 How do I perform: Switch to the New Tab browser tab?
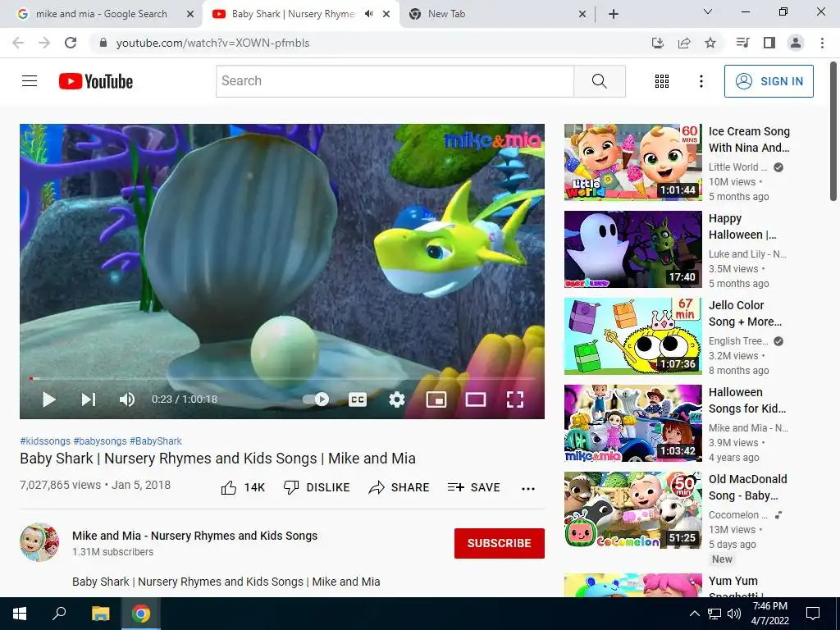(495, 14)
